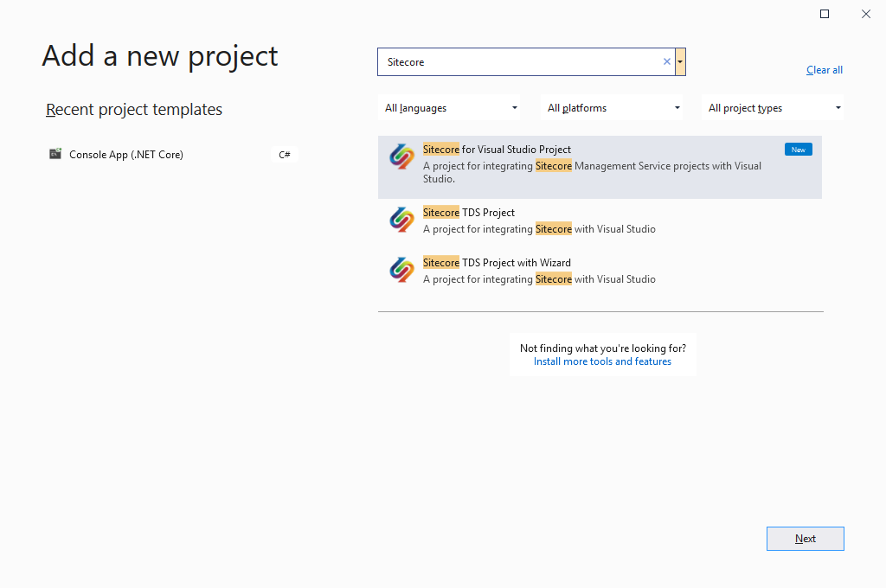
Task: Select Console App (.NET Core) recent template
Action: click(x=173, y=154)
